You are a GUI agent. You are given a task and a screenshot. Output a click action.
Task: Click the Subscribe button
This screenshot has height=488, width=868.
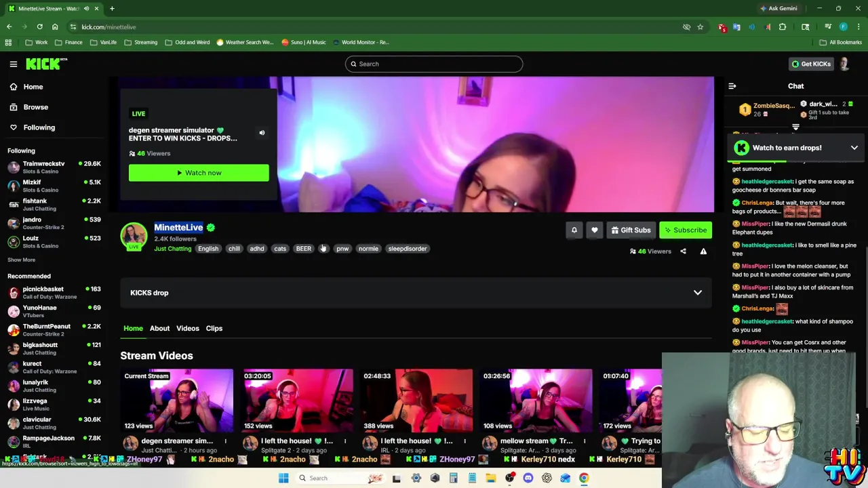(x=686, y=230)
